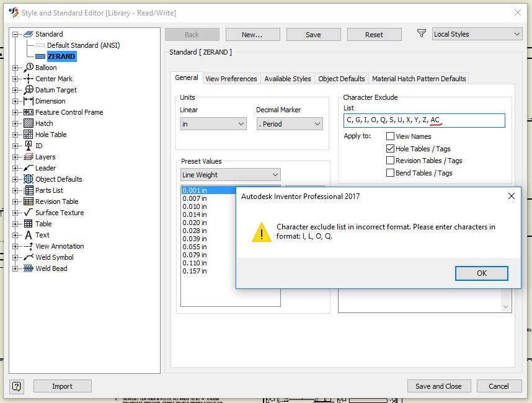
Task: Click the Standard node icon
Action: click(29, 34)
